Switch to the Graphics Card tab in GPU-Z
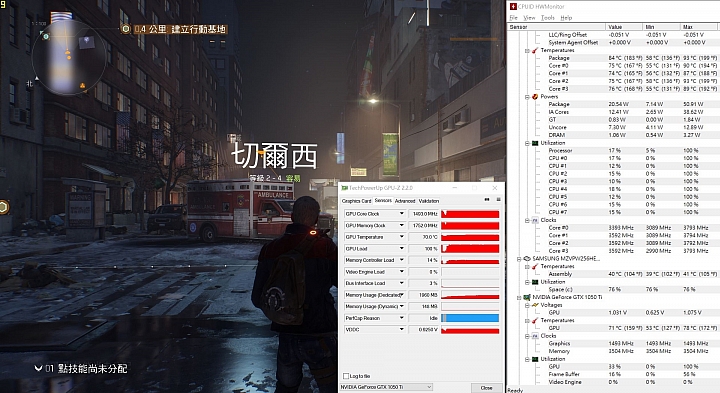Screen dimensions: 720x393 (x=356, y=201)
